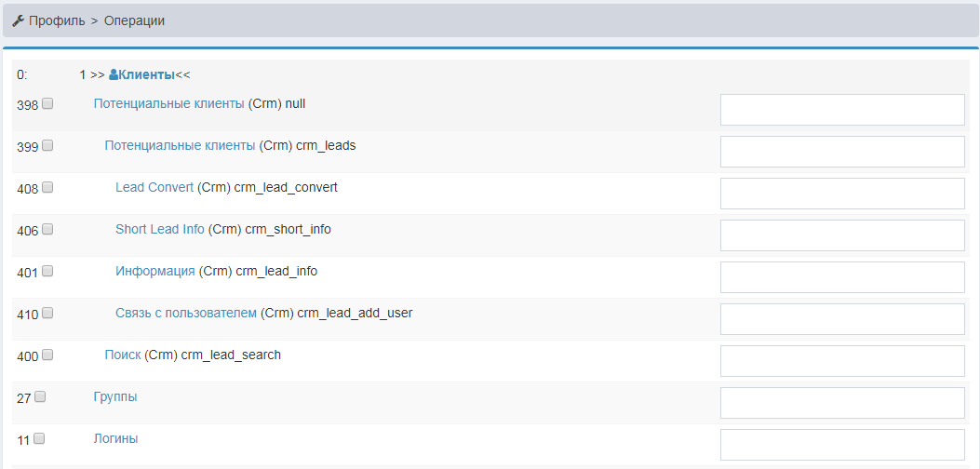Viewport: 980px width, 469px height.
Task: Enable the checkbox for row 408
Action: click(47, 188)
